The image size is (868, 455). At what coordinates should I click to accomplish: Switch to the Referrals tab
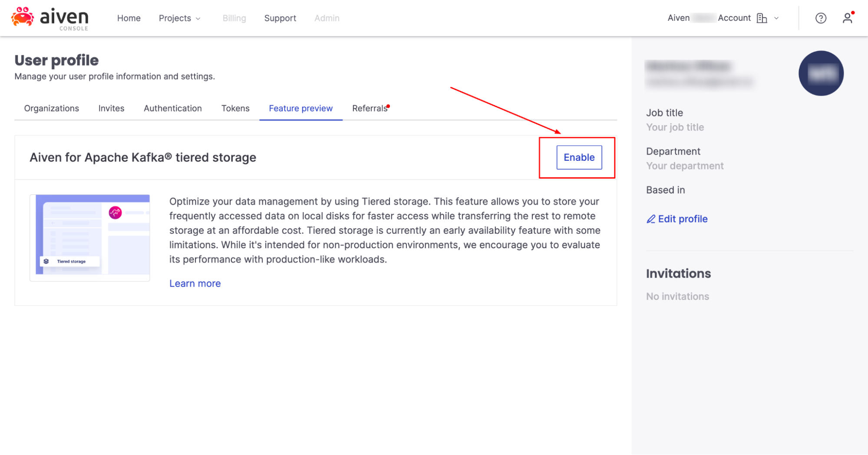click(370, 108)
